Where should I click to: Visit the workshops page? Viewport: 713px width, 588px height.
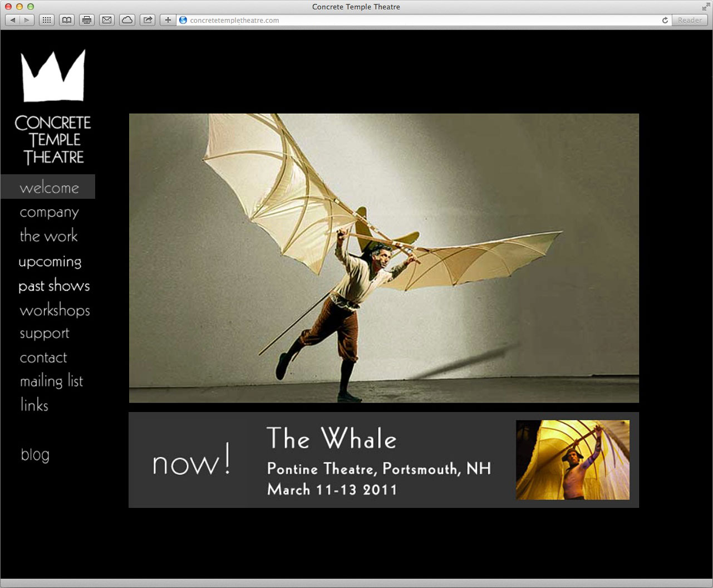click(55, 310)
